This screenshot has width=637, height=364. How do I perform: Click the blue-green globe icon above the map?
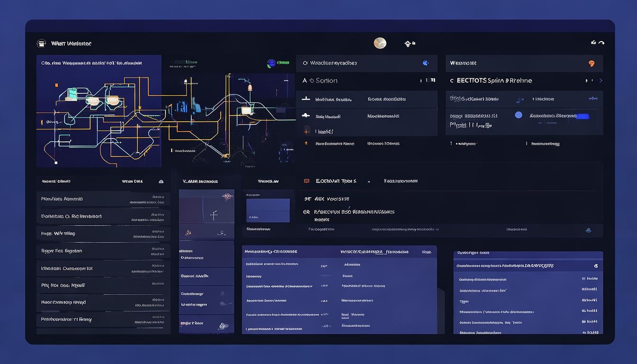[x=272, y=64]
